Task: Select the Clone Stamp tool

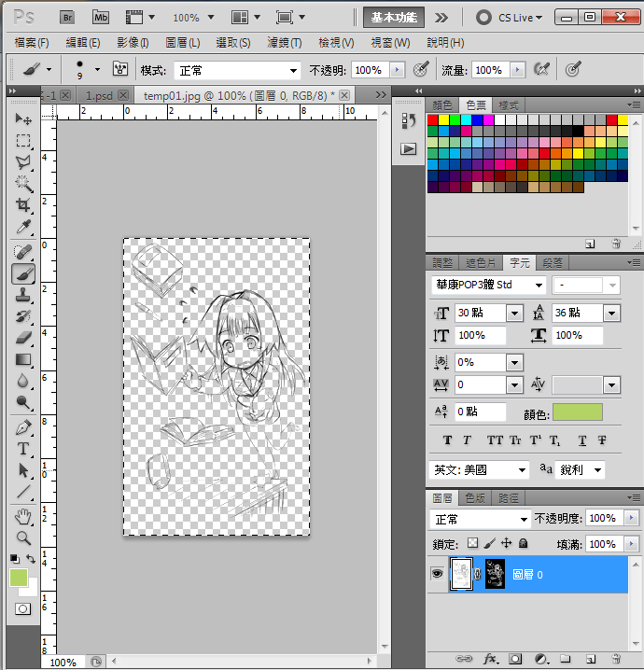Action: click(23, 295)
